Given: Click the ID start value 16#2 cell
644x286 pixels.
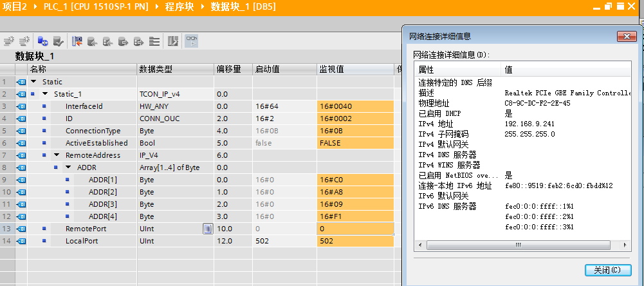Looking at the screenshot, I should [284, 119].
